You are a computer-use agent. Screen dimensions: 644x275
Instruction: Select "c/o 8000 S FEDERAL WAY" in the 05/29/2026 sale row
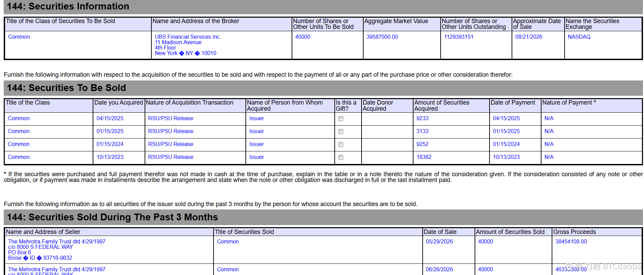coord(40,247)
